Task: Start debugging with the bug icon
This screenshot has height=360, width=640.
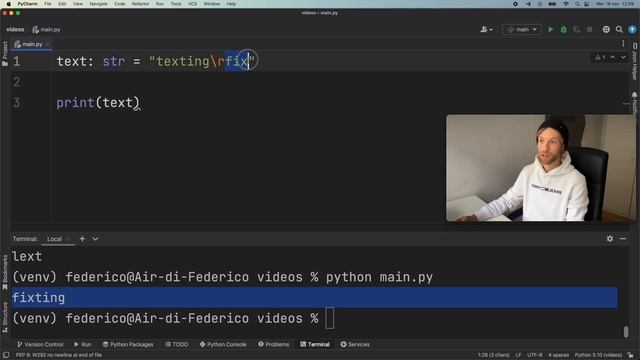Action: point(564,29)
